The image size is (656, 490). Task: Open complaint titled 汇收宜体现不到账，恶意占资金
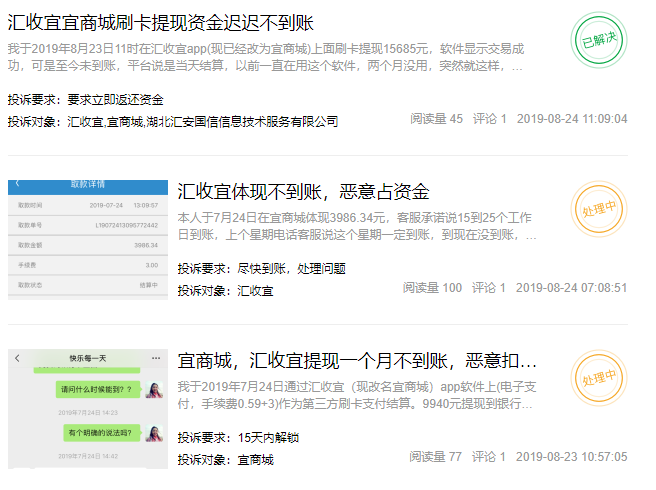303,192
